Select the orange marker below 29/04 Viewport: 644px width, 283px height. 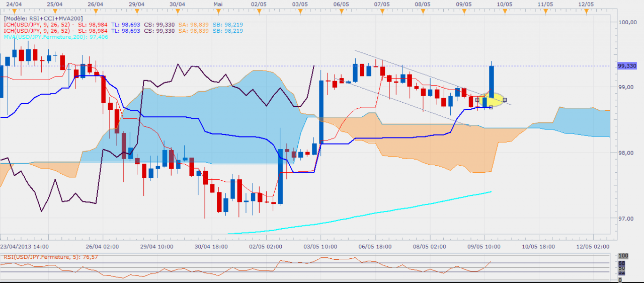136,10
